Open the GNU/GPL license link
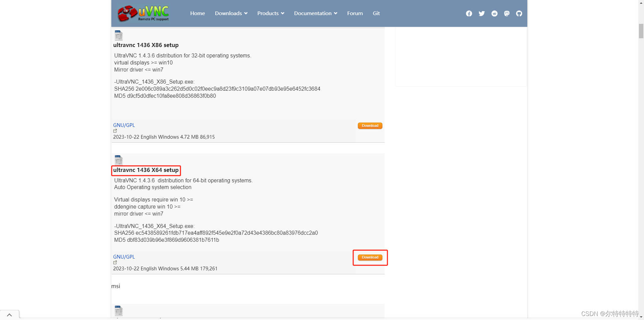Viewport: 644px width, 320px height. tap(124, 125)
